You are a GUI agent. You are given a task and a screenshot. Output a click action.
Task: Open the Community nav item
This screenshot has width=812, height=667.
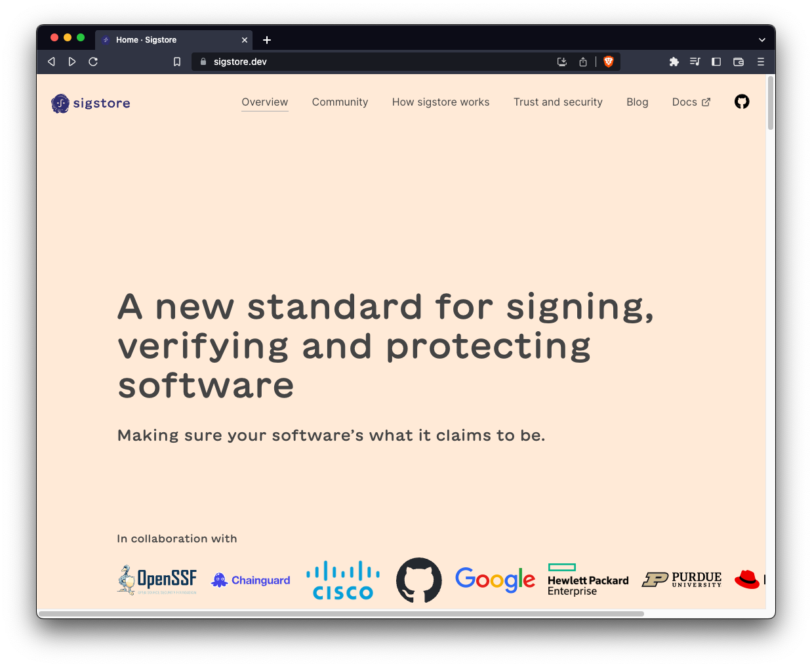[x=340, y=102]
